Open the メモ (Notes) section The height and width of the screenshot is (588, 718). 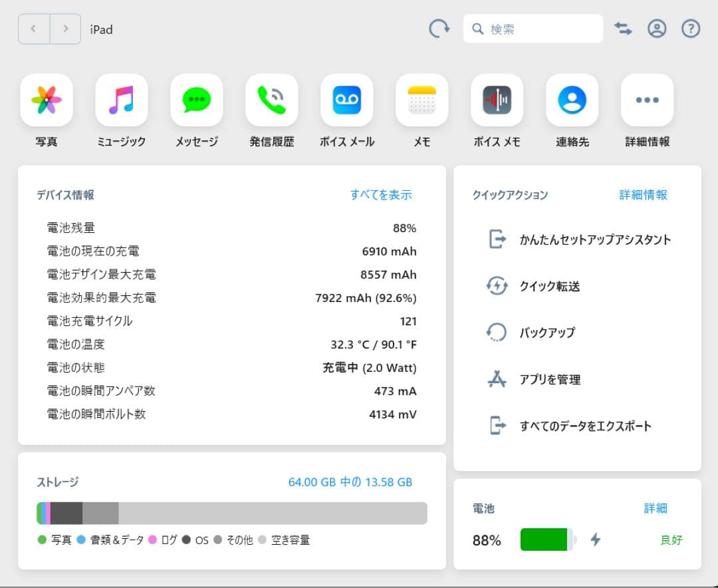click(421, 100)
